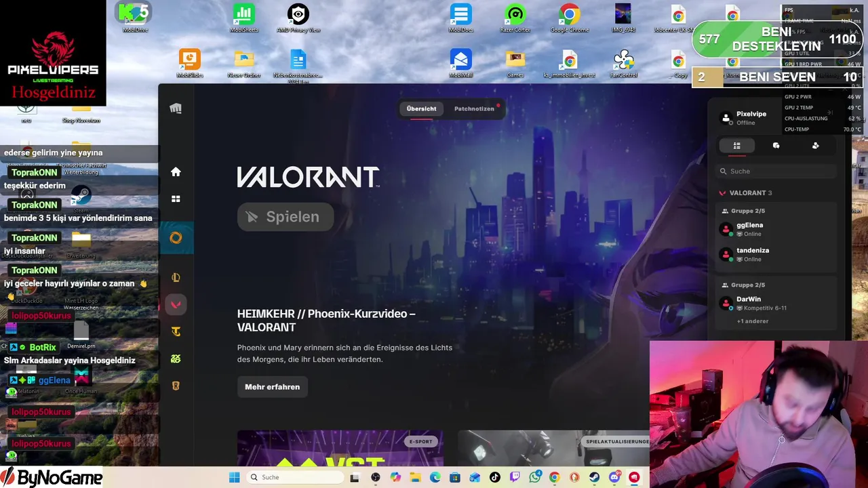The height and width of the screenshot is (488, 868).
Task: Open Twitch from the taskbar
Action: coord(515,477)
